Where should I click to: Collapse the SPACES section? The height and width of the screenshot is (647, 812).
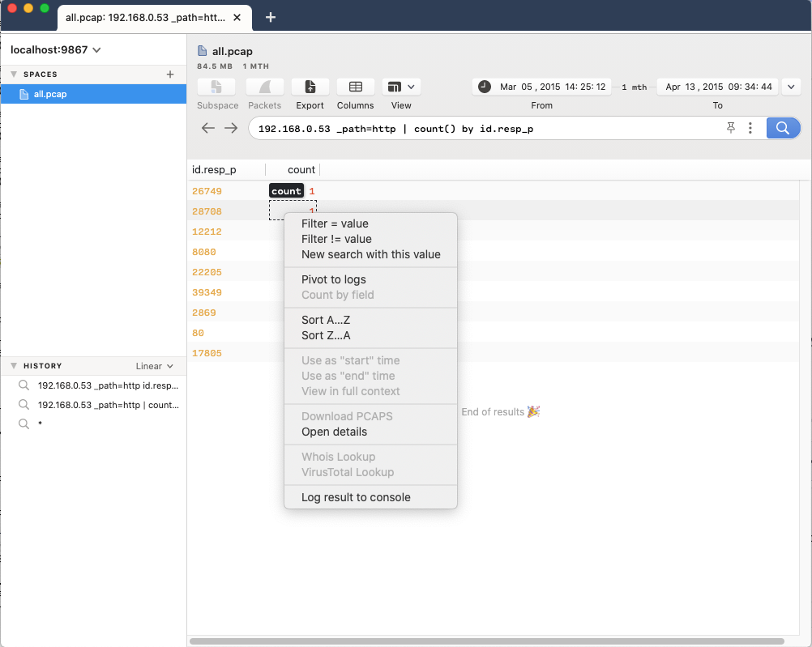tap(13, 74)
